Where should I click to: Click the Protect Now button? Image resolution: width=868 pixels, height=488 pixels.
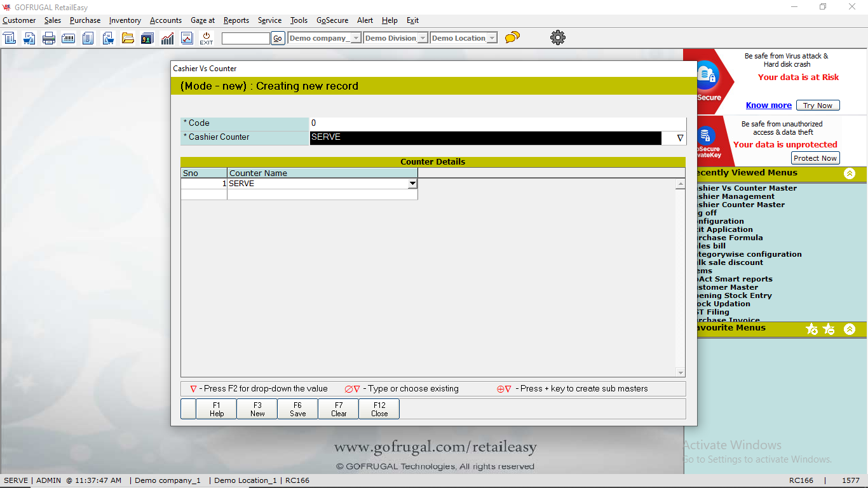815,158
